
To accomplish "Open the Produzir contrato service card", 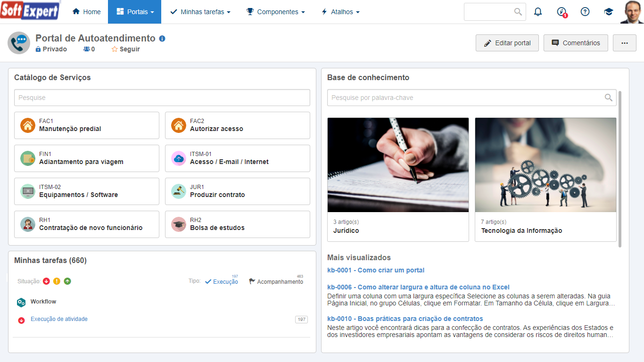I will coord(238,191).
